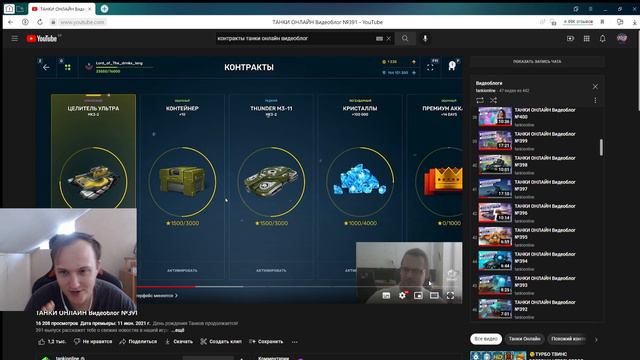Show more chips with the right chevron
The height and width of the screenshot is (360, 640).
596,339
